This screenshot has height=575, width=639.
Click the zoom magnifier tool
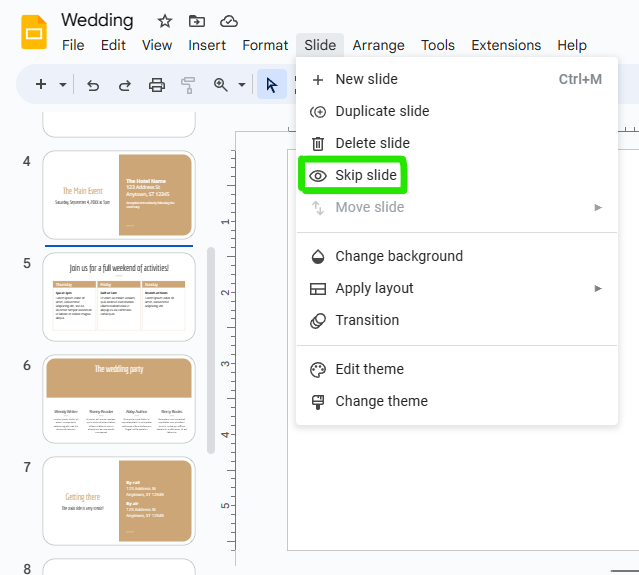220,85
